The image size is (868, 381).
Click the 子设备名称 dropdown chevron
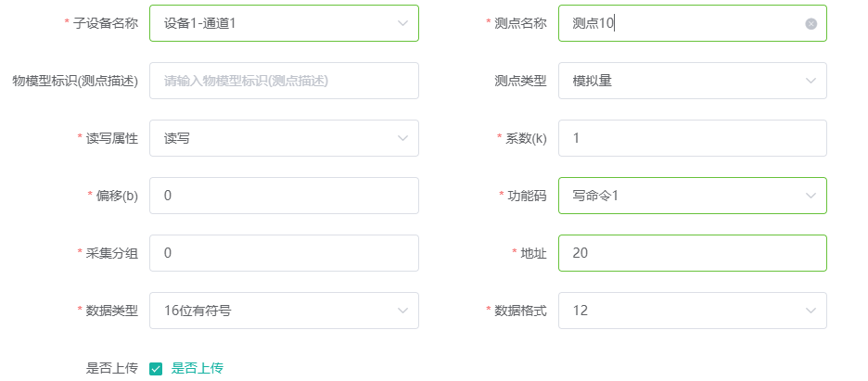click(x=403, y=23)
